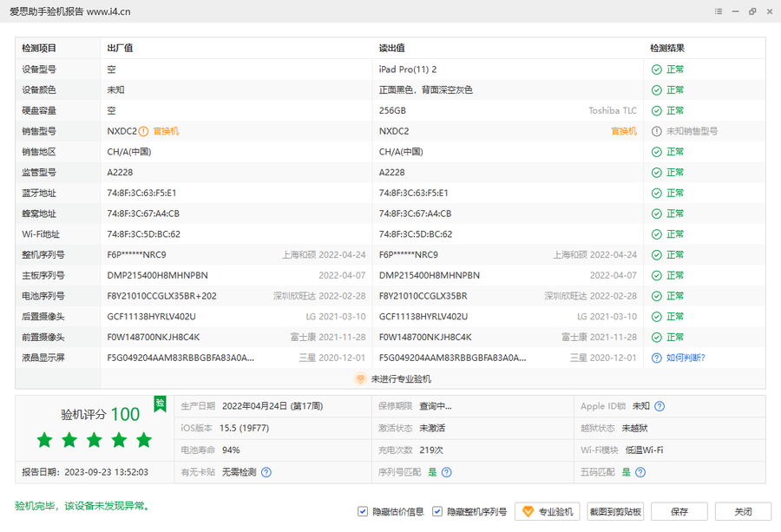Click the battery life 94% value
This screenshot has height=532, width=781.
(x=231, y=450)
